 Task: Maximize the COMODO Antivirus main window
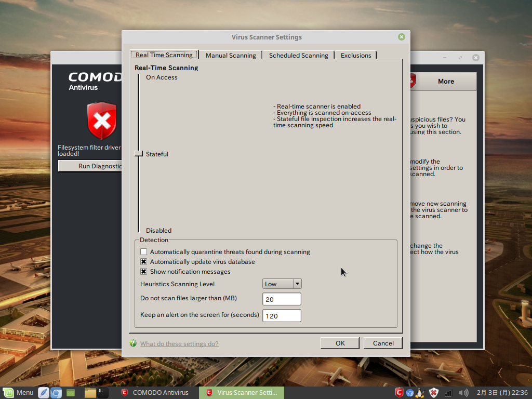pyautogui.click(x=460, y=58)
